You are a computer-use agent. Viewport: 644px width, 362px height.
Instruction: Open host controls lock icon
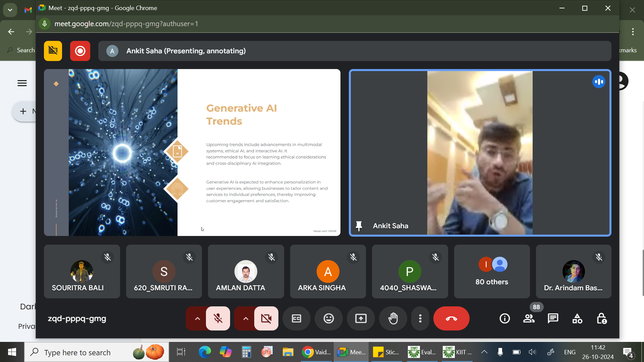[x=602, y=318]
